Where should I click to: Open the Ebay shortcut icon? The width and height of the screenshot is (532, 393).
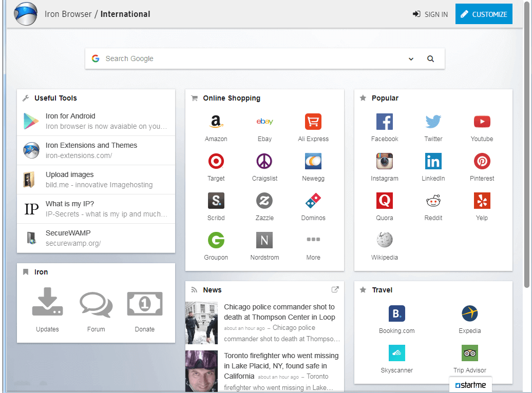pyautogui.click(x=264, y=122)
